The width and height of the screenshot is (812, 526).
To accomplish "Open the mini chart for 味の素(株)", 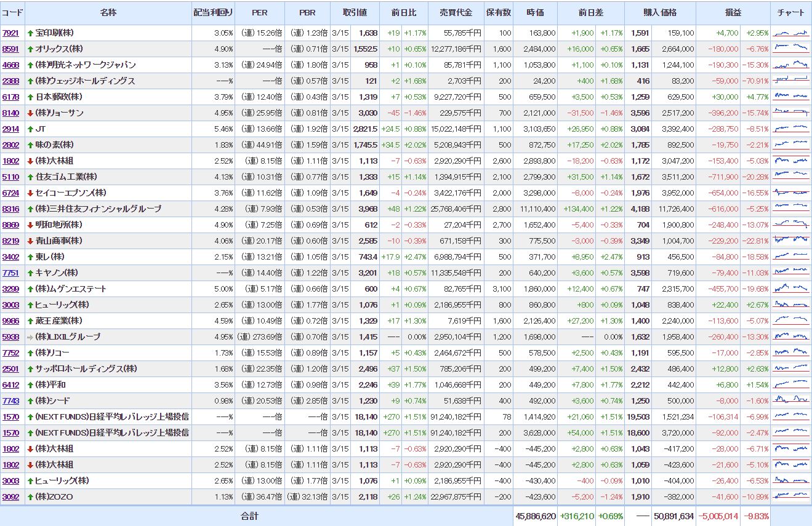I will pyautogui.click(x=790, y=145).
